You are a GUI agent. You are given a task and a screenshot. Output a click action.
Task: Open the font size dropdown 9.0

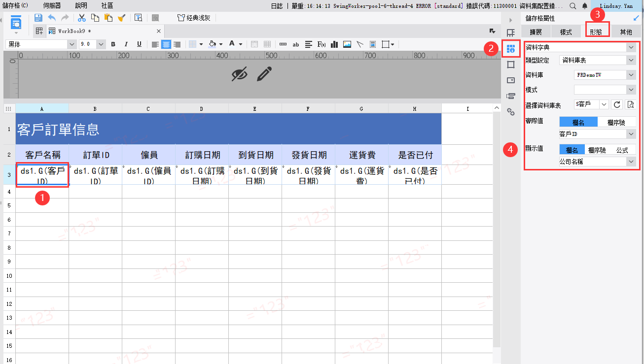92,44
